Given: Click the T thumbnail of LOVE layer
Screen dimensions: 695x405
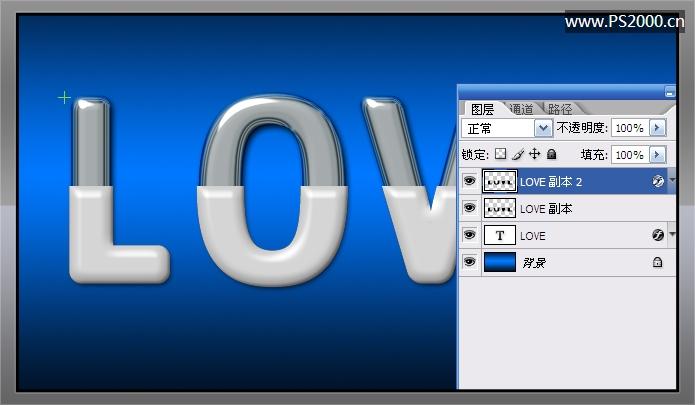Looking at the screenshot, I should 500,235.
